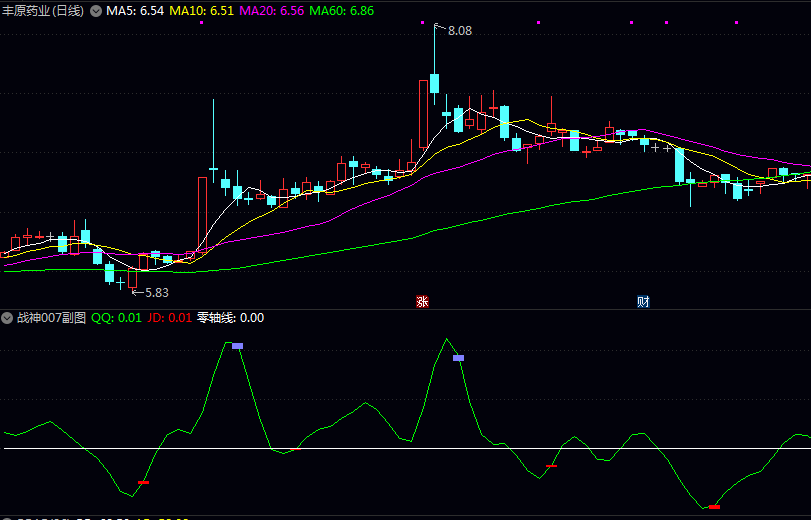Click the 5.83 low price label

[156, 292]
